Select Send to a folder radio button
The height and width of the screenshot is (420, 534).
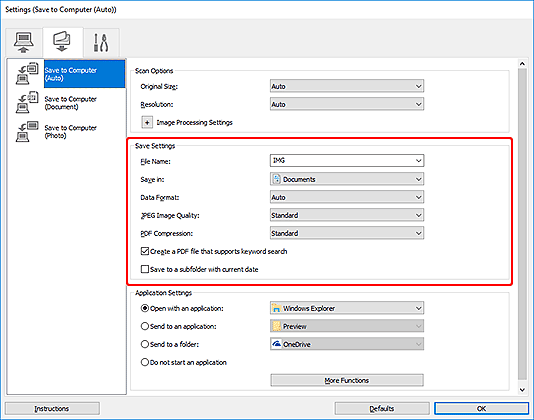coord(145,344)
